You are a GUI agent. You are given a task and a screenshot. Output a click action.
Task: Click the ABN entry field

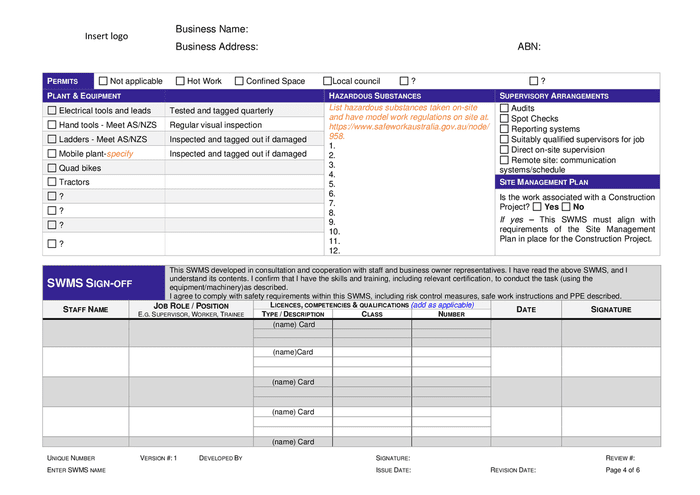pos(600,47)
